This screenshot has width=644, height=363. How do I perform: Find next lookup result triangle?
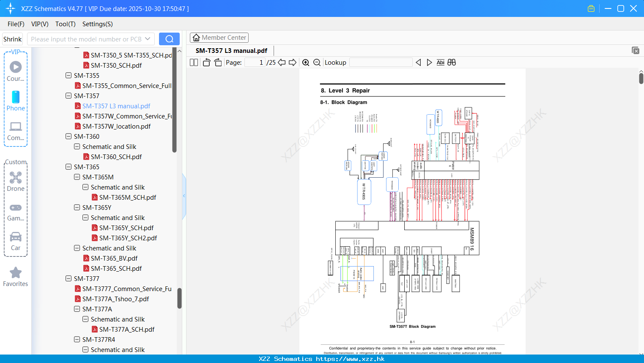(x=429, y=63)
